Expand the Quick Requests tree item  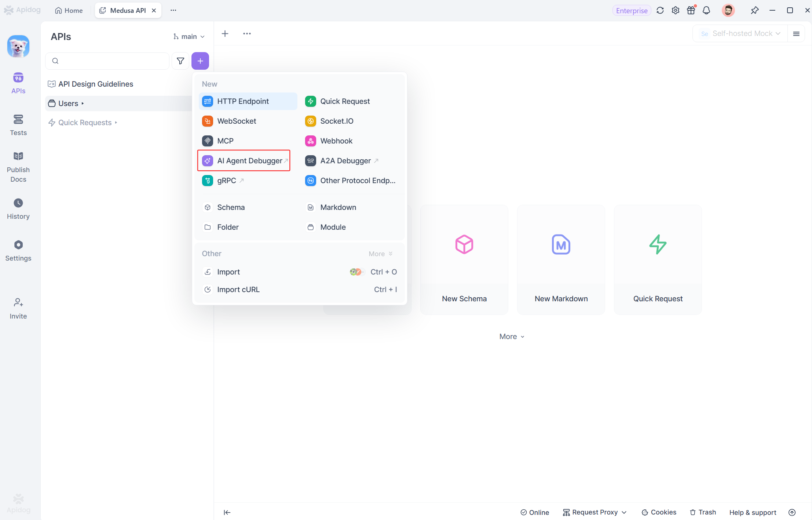[84, 123]
